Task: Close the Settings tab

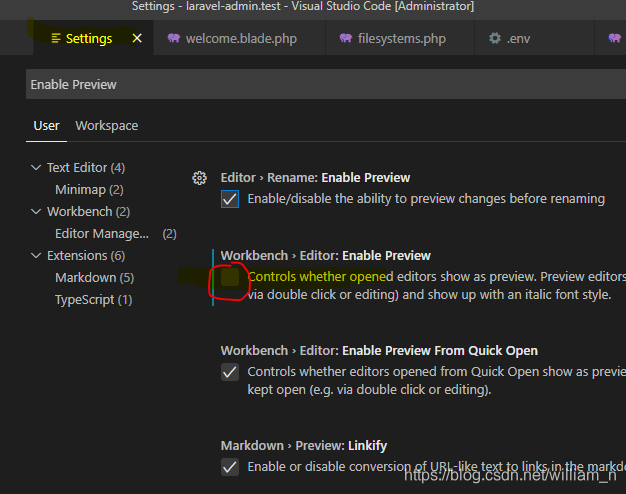Action: (137, 38)
